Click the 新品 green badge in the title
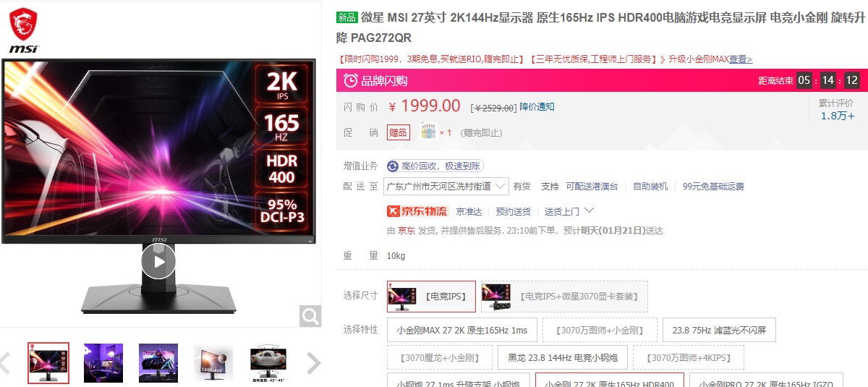The width and height of the screenshot is (868, 387). [x=347, y=17]
